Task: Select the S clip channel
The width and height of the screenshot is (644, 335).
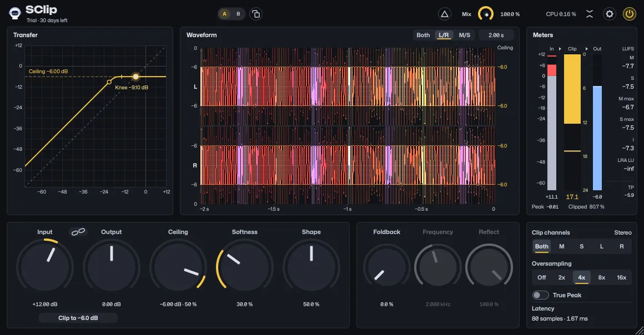Action: click(x=582, y=246)
